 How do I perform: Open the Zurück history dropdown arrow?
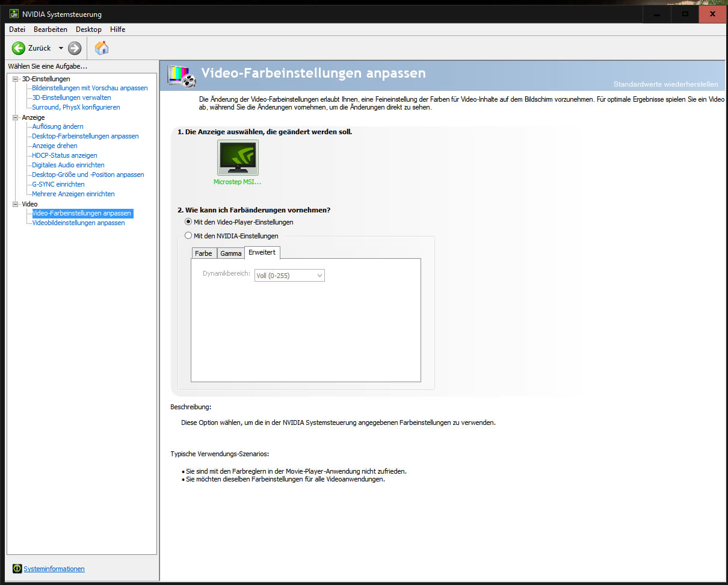61,48
